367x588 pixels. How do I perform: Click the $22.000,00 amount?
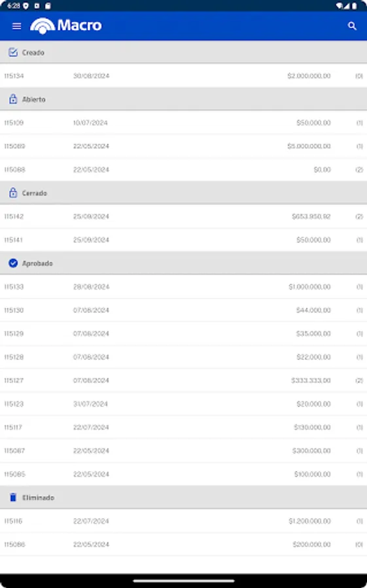click(x=313, y=357)
